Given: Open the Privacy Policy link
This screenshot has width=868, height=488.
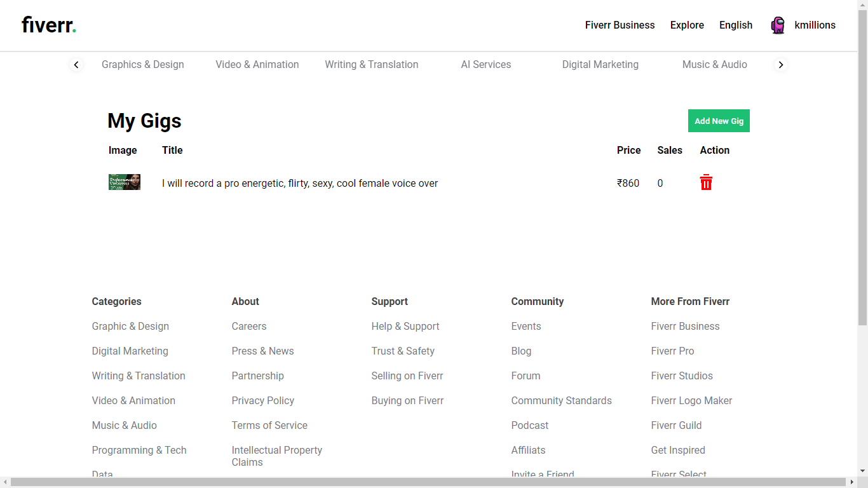Looking at the screenshot, I should (263, 400).
